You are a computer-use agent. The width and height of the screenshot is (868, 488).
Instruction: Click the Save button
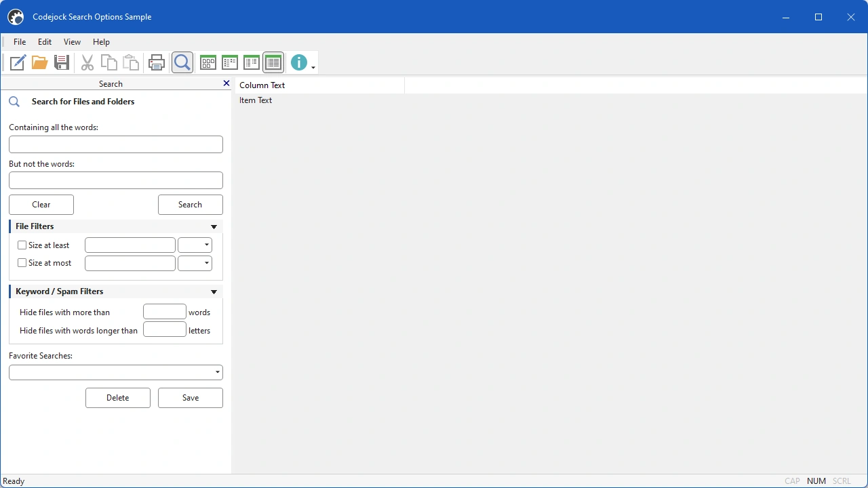[x=191, y=398]
